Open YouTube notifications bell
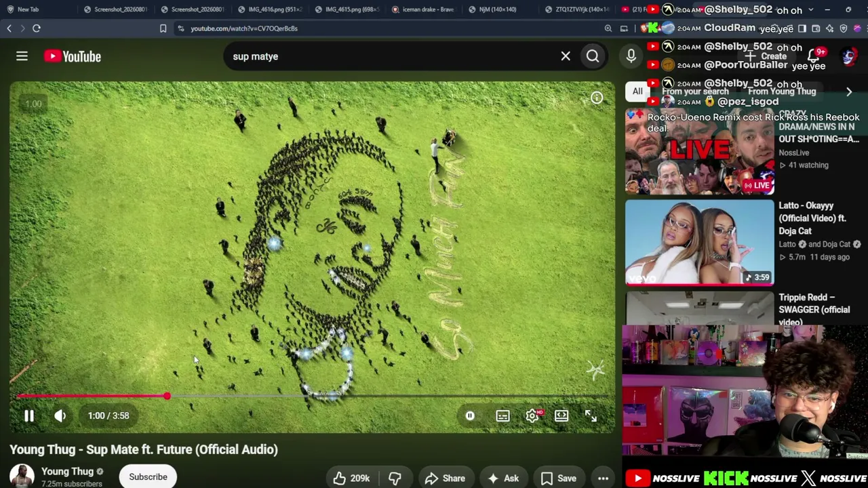The image size is (868, 488). [x=814, y=56]
